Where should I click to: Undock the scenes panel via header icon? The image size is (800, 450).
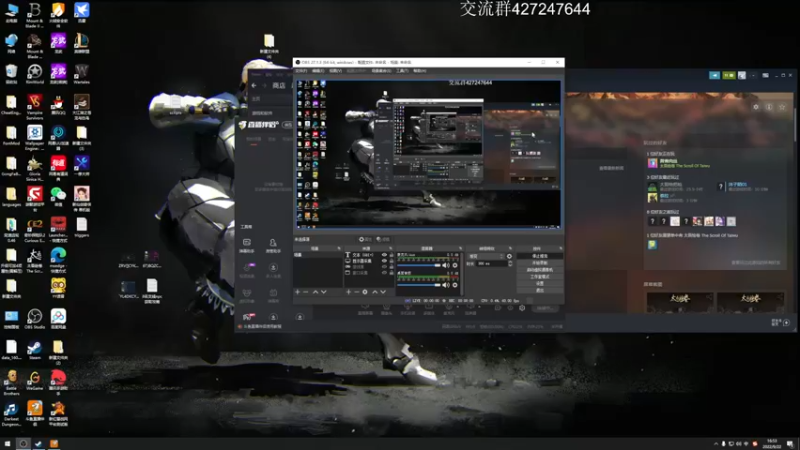click(x=339, y=248)
